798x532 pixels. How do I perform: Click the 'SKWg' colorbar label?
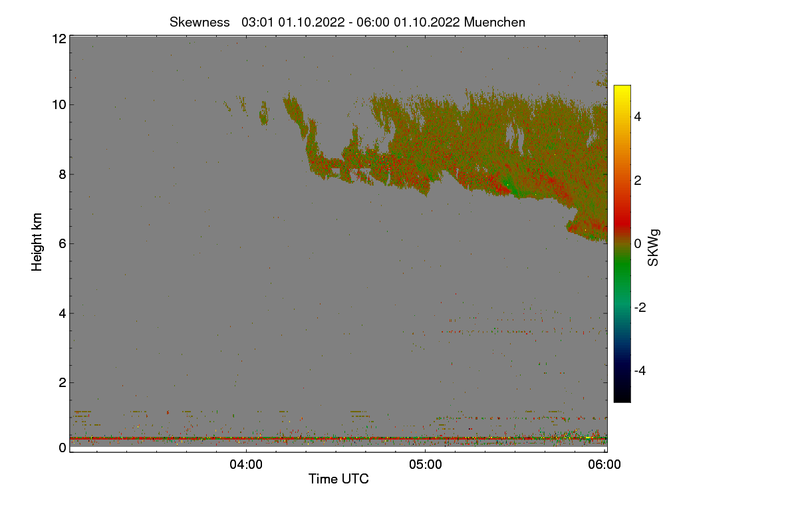[654, 247]
